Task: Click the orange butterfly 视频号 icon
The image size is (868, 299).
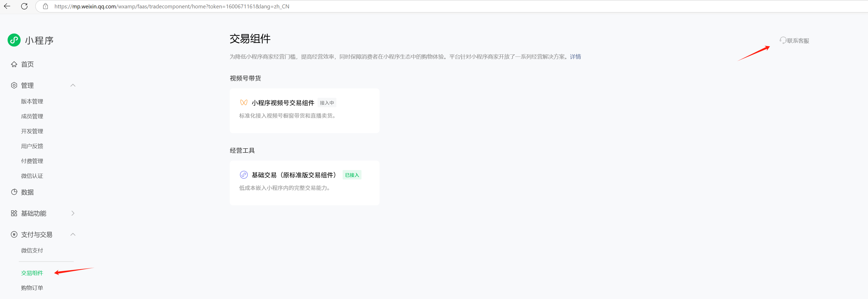Action: pyautogui.click(x=244, y=103)
